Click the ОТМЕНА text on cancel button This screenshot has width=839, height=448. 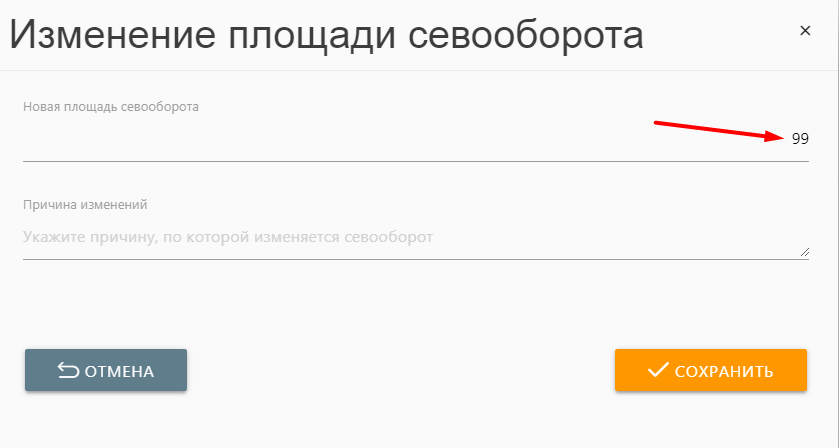click(x=119, y=372)
